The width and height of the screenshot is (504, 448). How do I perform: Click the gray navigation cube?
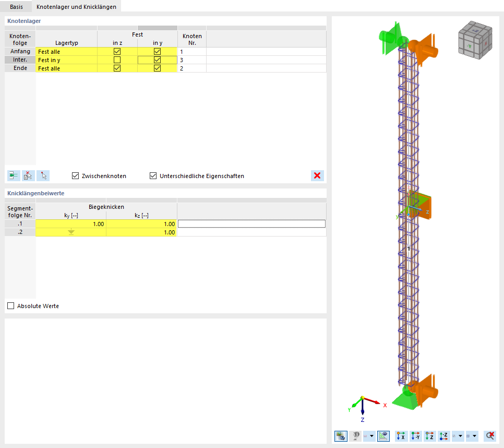[x=475, y=40]
